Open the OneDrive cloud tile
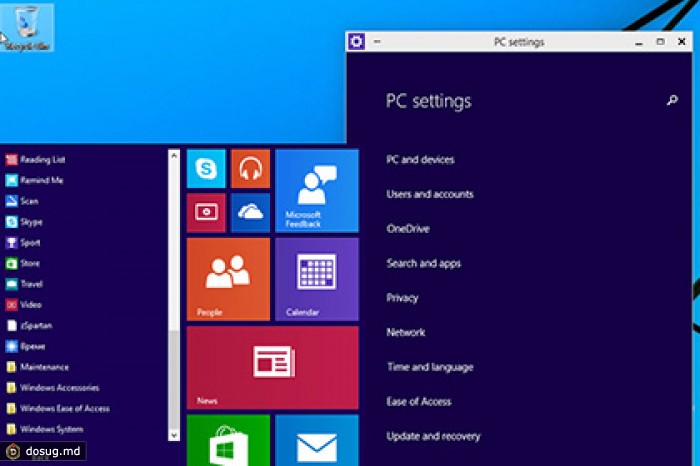Screen dimensions: 700x466 coord(250,213)
